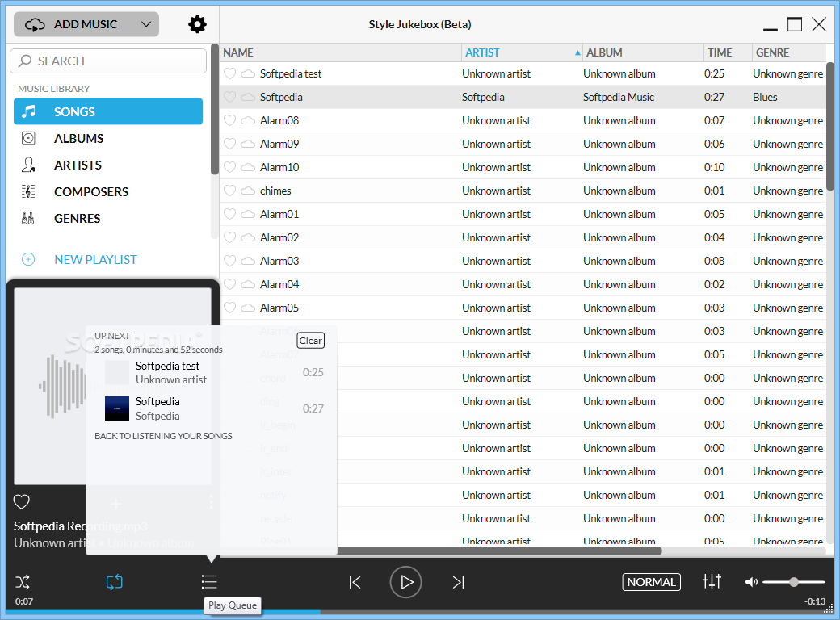The width and height of the screenshot is (840, 620).
Task: Like the now playing Softpedia Recording
Action: [x=22, y=501]
